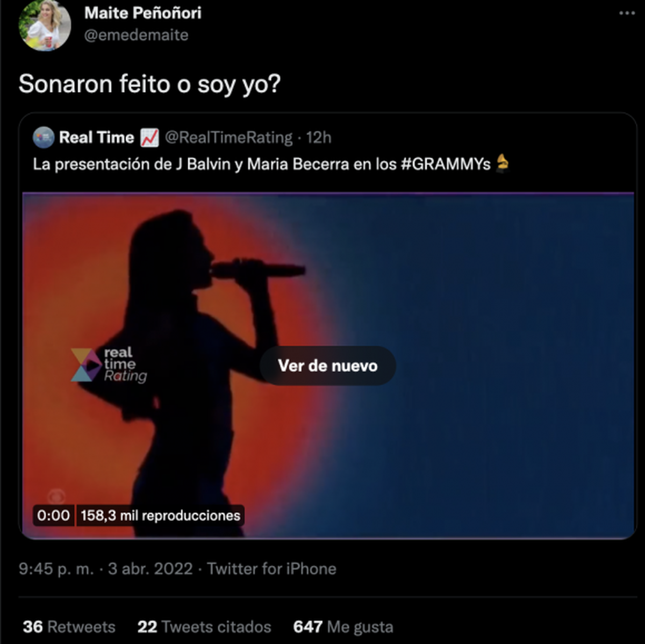View the 36 Retweets list
Viewport: 645px width, 644px height.
pyautogui.click(x=69, y=627)
